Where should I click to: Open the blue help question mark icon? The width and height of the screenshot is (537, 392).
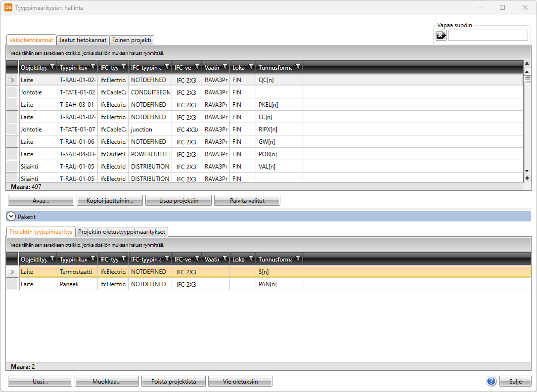[x=491, y=381]
